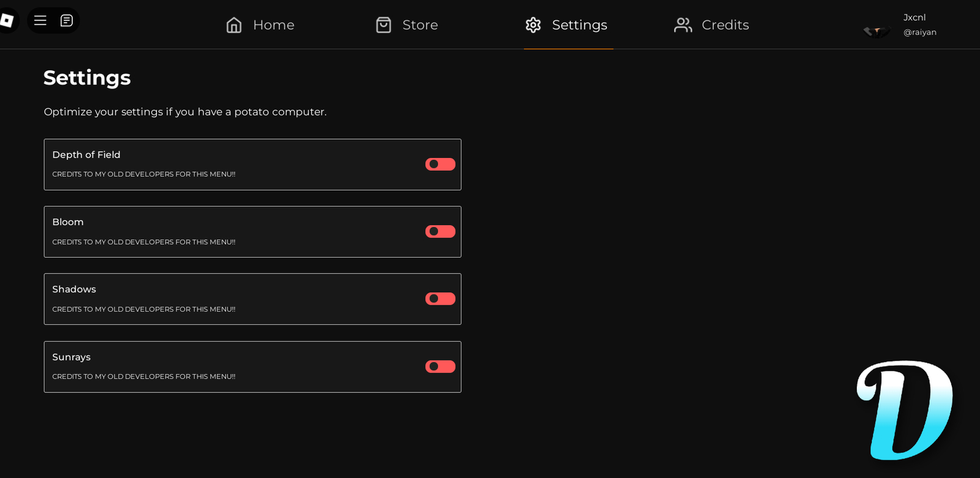This screenshot has width=980, height=478.
Task: Click the Credits people icon
Action: [x=683, y=25]
